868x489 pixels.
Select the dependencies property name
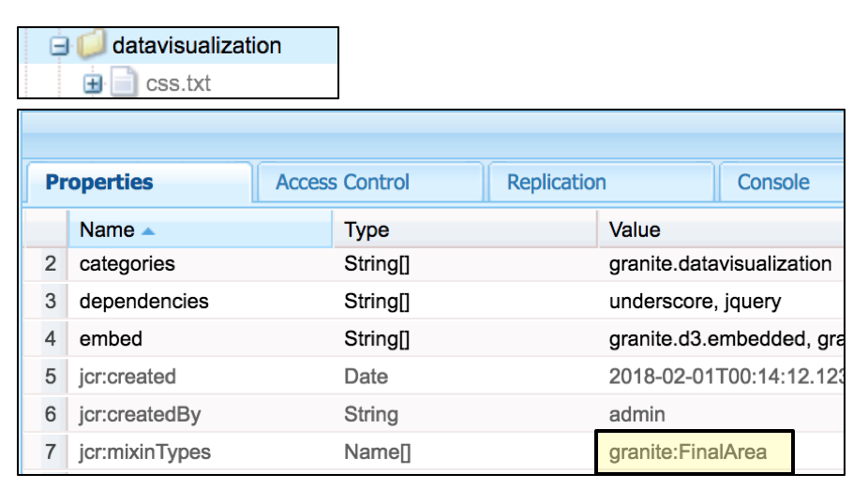(x=143, y=302)
